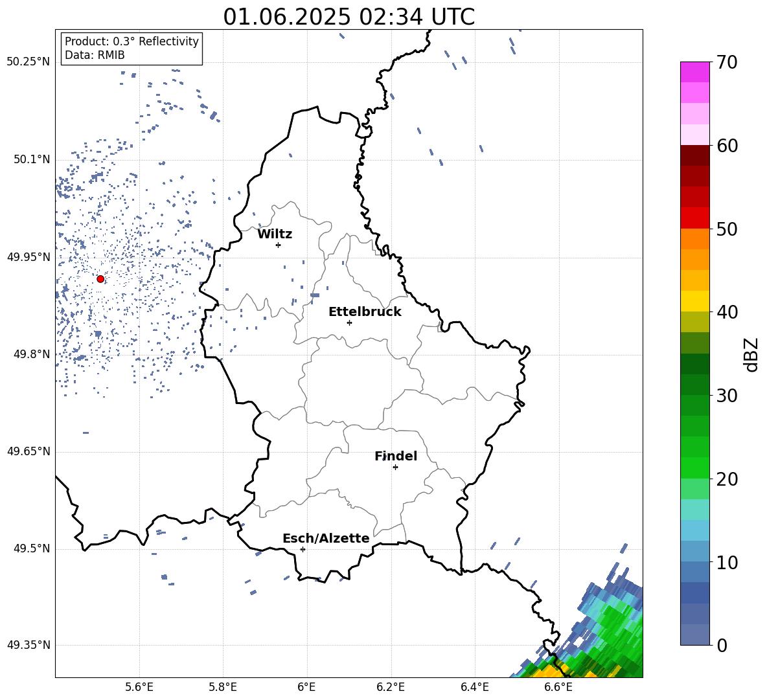Click the Esch/Alzette station cross marker
This screenshot has height=700, width=767.
(303, 549)
